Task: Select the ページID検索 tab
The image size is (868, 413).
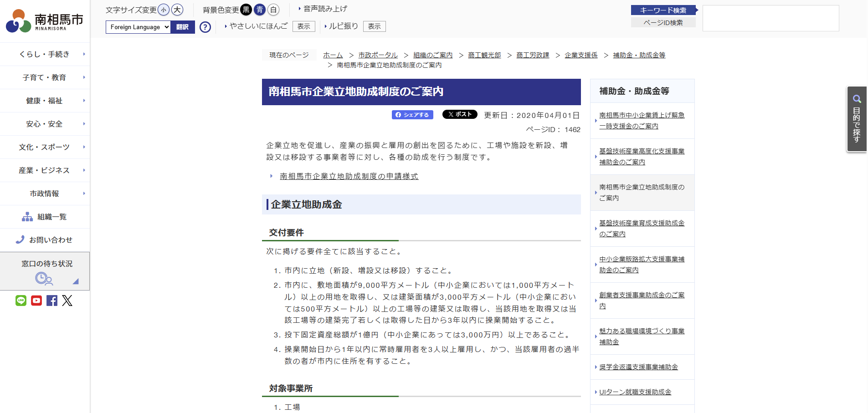Action: pos(663,22)
